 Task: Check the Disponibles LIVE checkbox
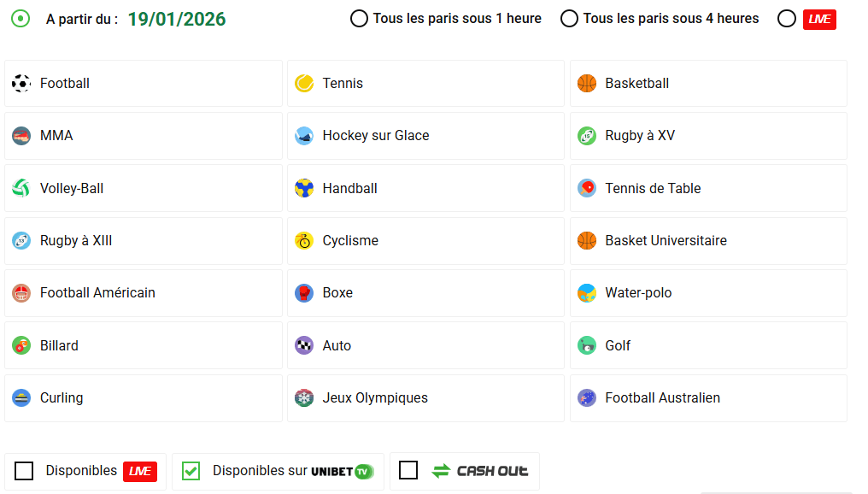[24, 471]
